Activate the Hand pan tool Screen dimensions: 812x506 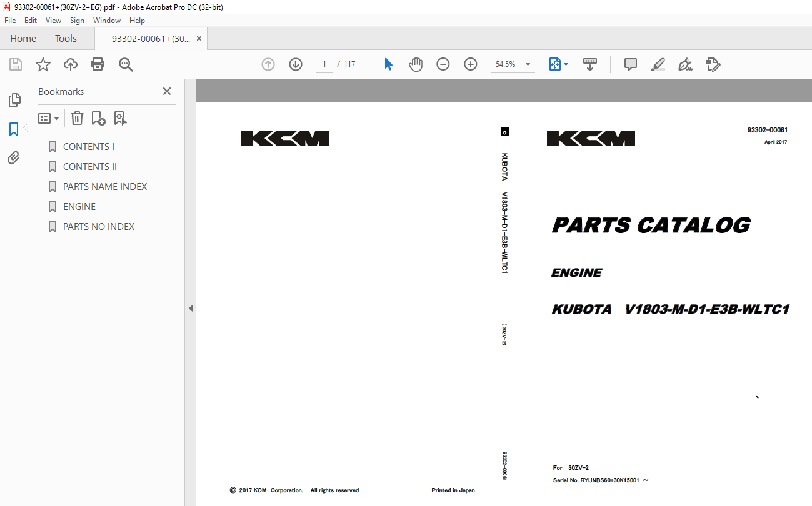[x=416, y=64]
